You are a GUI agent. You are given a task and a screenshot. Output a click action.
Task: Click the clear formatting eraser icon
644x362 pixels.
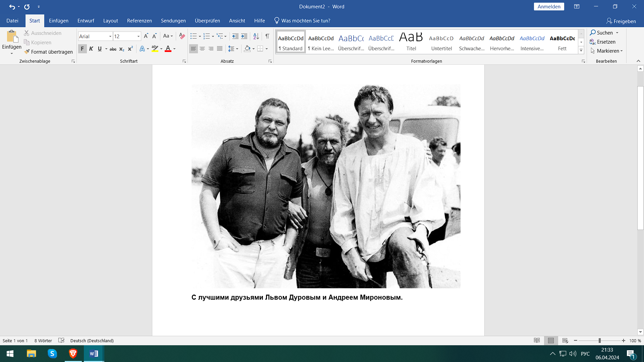(182, 36)
